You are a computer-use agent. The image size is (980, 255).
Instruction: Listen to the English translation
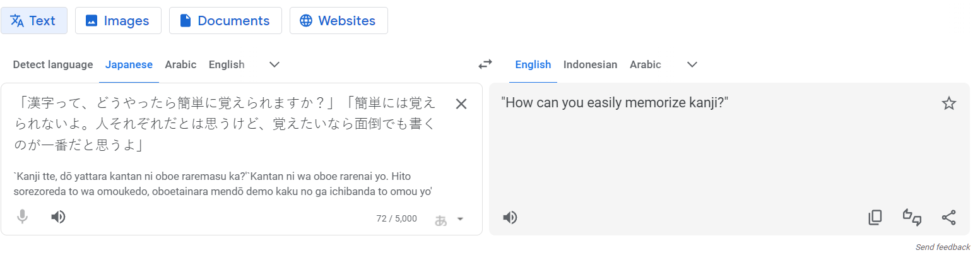click(510, 218)
